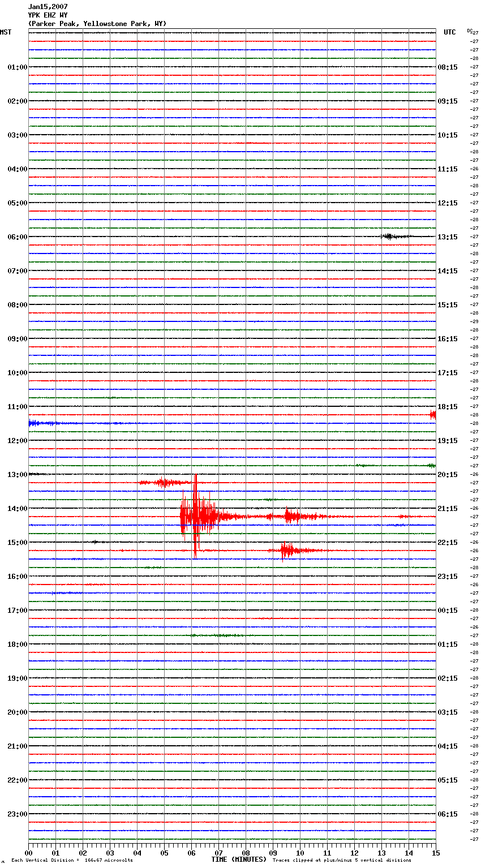Select the 15:00 MST time label
This screenshot has height=868, width=481.
(x=18, y=543)
